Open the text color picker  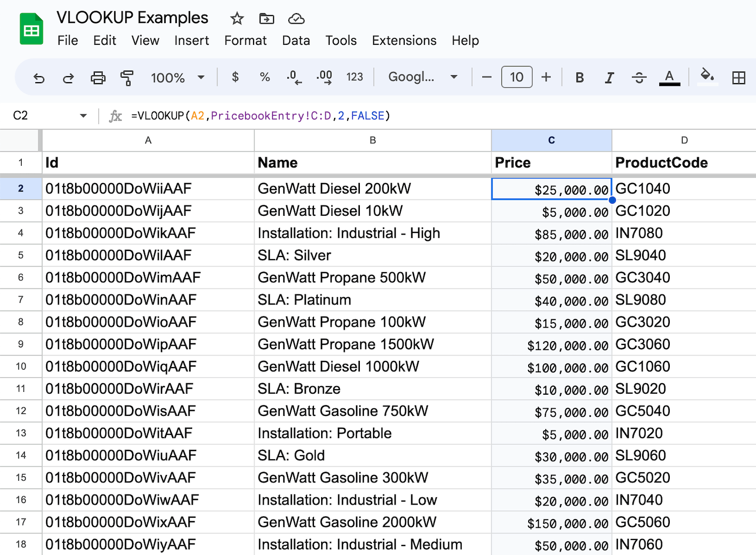pos(669,78)
